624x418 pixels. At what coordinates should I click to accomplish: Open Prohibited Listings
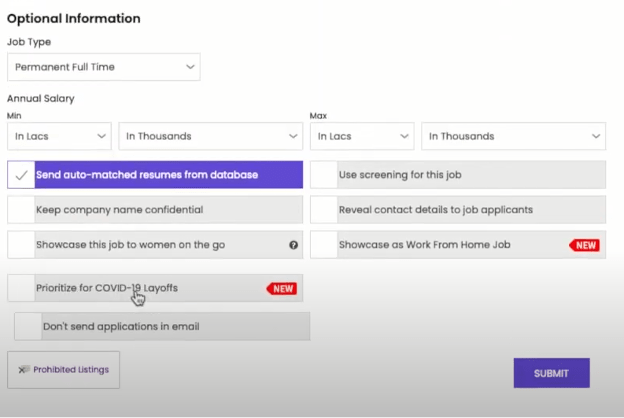[x=63, y=370]
